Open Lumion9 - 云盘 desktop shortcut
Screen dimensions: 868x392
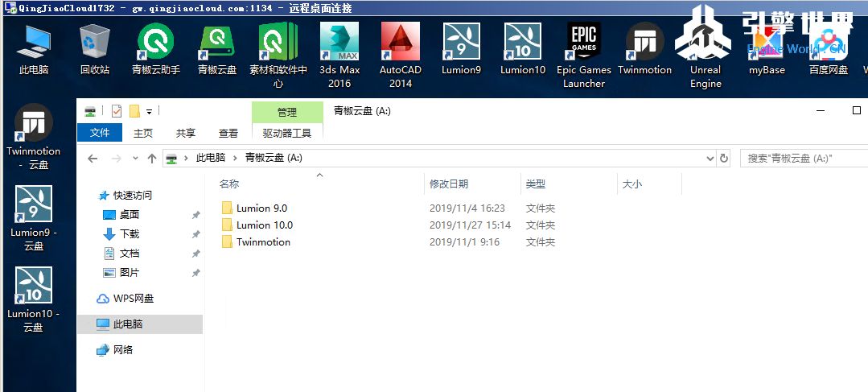tap(33, 217)
